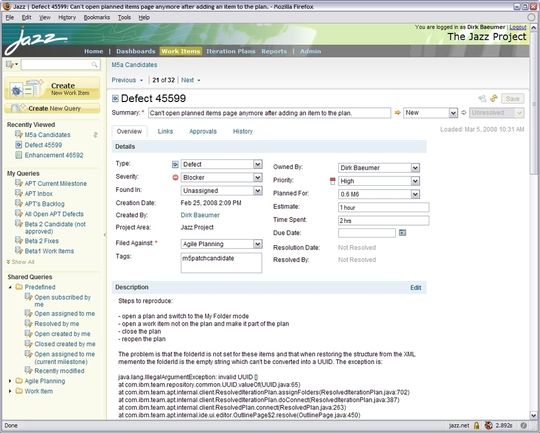Click the Save button
The width and height of the screenshot is (540, 433).
(512, 99)
